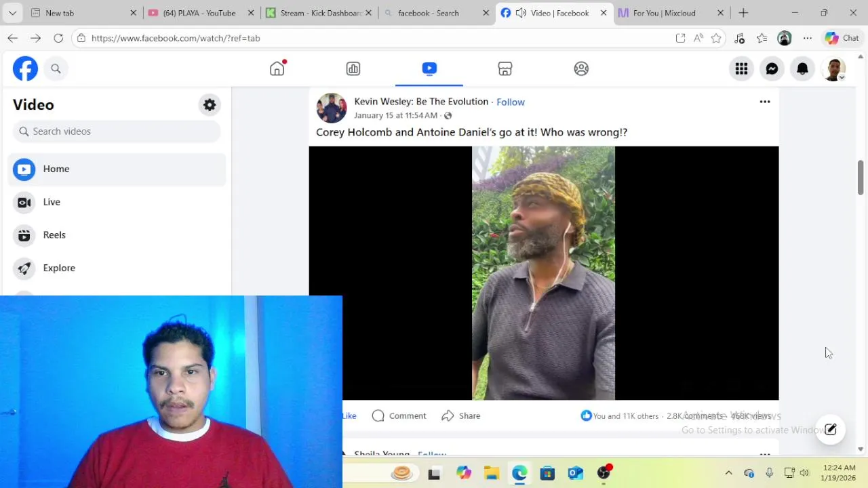Open the microphone tray icon
Image resolution: width=868 pixels, height=488 pixels.
[x=769, y=473]
